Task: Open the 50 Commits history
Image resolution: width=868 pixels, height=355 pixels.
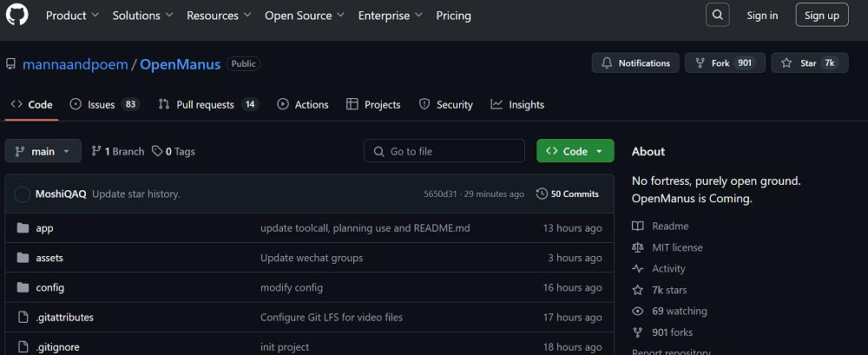Action: (x=568, y=194)
